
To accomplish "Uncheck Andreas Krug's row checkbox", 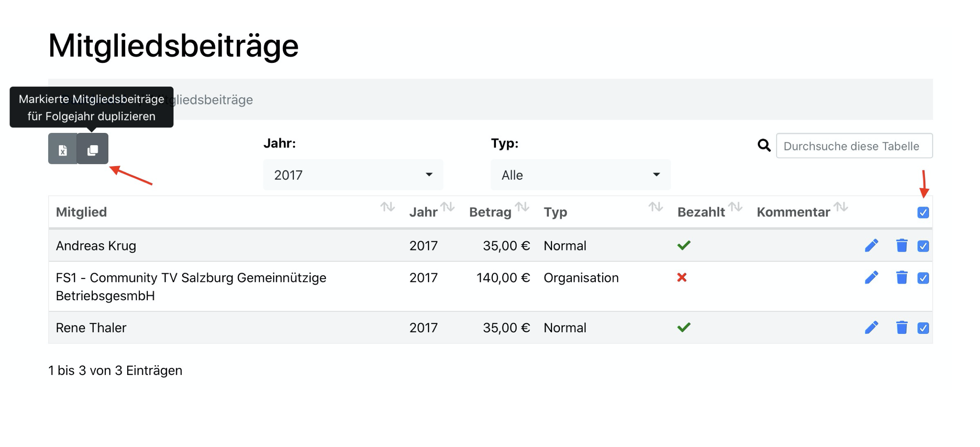I will tap(923, 246).
